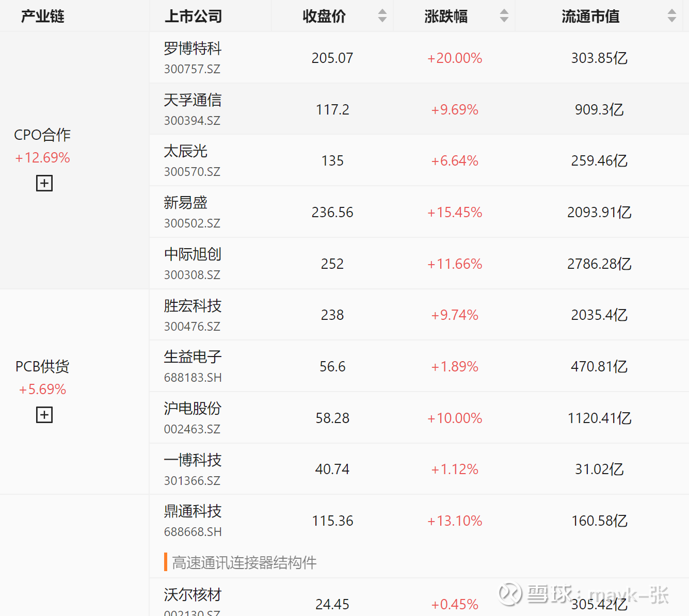
Task: Open stock 鼎通科技
Action: pos(193,511)
